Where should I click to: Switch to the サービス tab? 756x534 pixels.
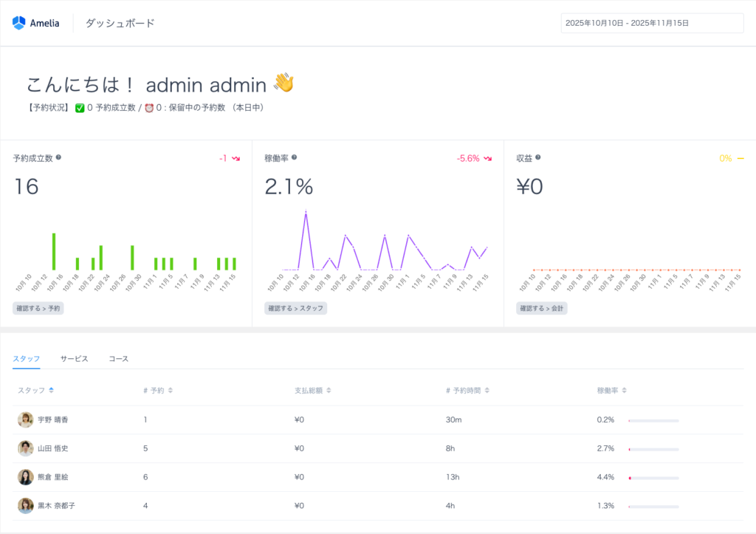pyautogui.click(x=74, y=359)
